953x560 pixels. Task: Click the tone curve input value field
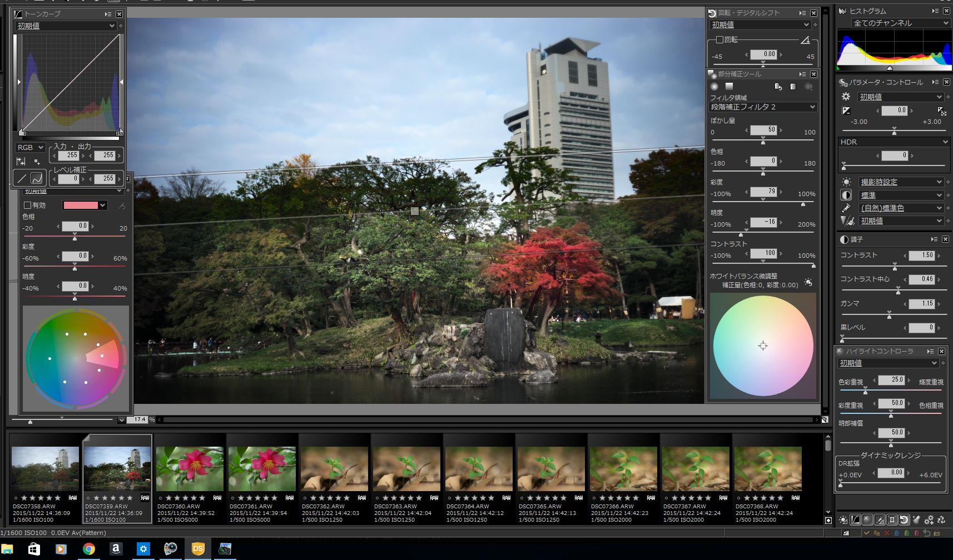pos(69,156)
